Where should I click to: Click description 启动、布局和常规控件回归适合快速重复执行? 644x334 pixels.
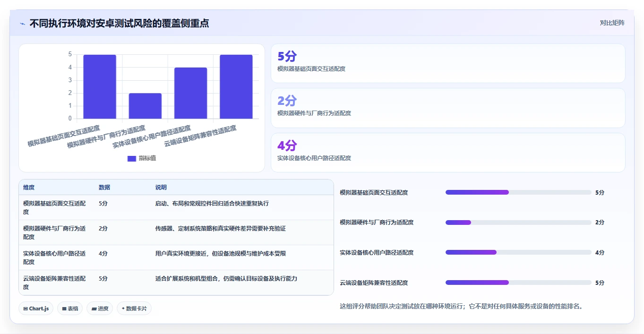click(x=212, y=204)
